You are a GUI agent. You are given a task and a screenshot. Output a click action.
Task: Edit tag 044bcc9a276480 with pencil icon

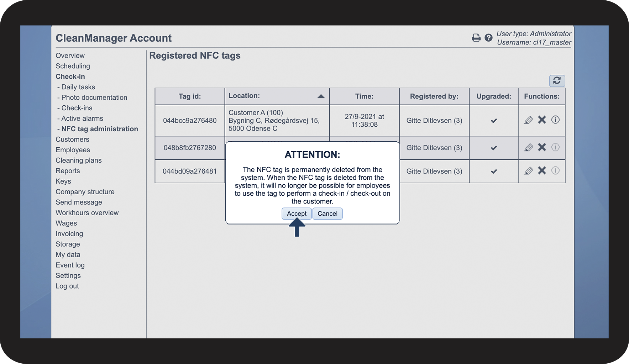[529, 120]
